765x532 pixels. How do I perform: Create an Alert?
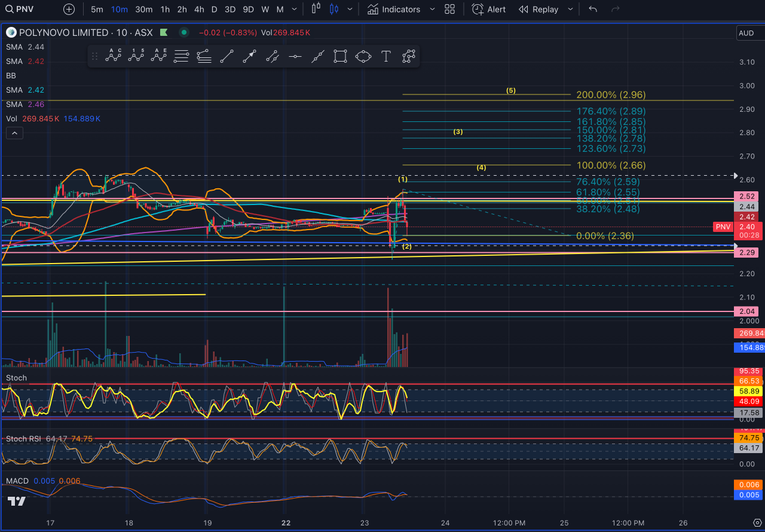[488, 9]
